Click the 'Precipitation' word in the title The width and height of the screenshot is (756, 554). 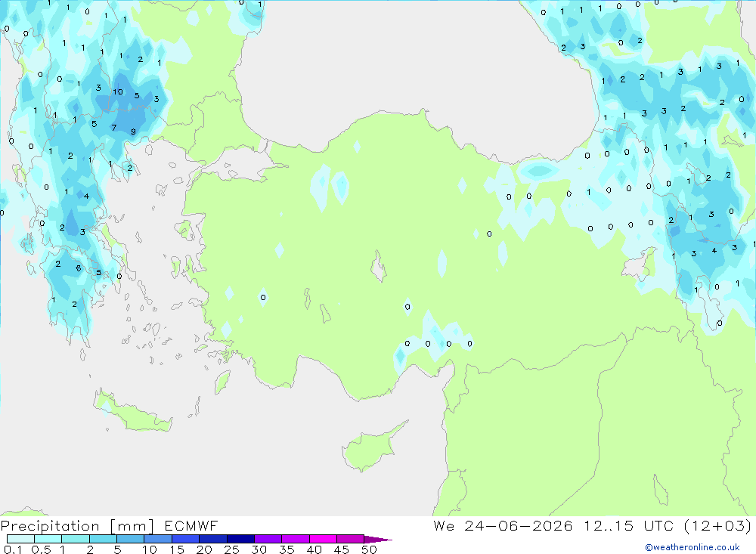coord(50,526)
